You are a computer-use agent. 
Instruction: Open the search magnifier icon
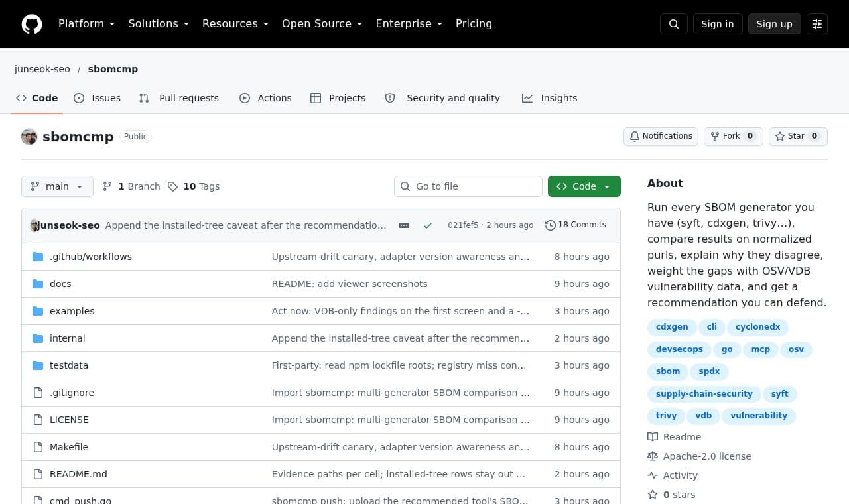click(x=674, y=24)
